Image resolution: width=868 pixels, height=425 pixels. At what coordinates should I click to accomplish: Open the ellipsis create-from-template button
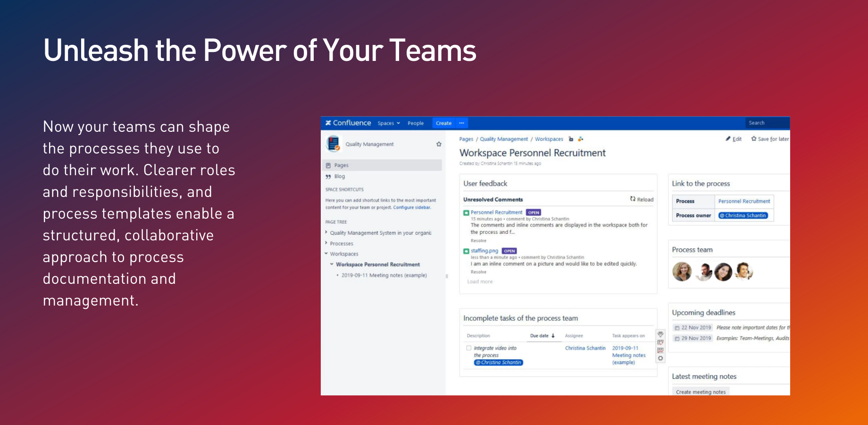(462, 123)
